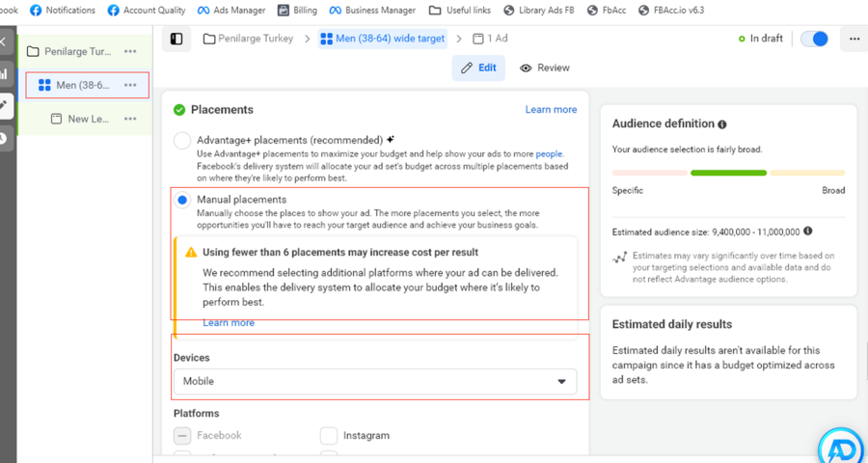Open the Useful links bookmark folder
This screenshot has height=463, width=868.
461,10
